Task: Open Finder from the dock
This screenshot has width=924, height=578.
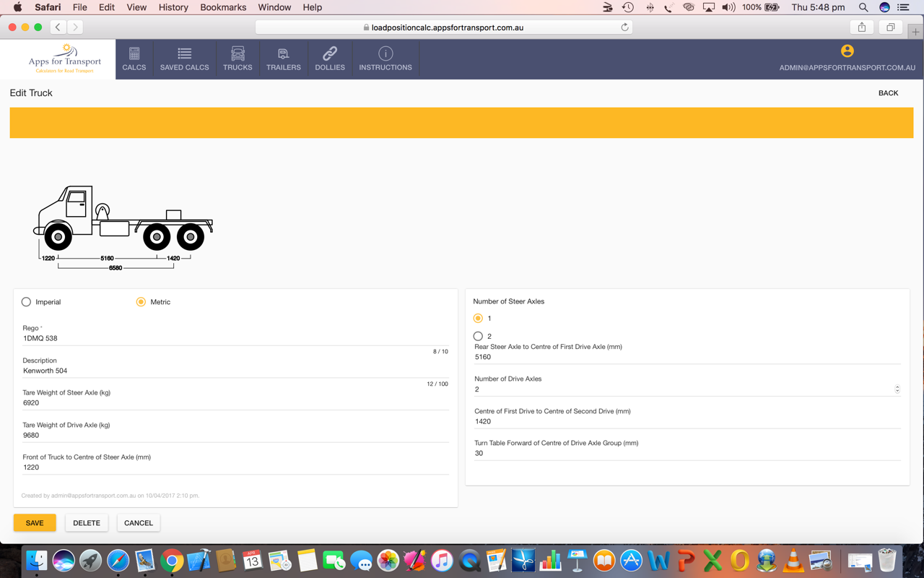Action: [x=37, y=561]
